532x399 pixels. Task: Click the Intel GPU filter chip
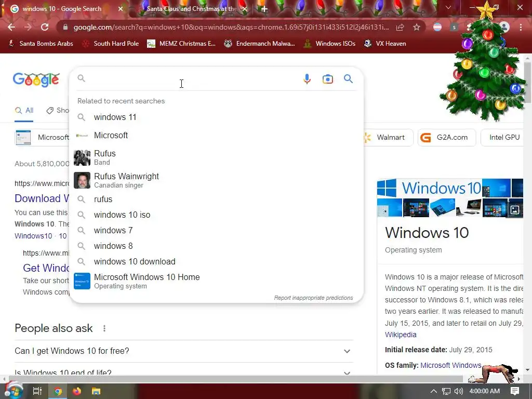pos(502,137)
